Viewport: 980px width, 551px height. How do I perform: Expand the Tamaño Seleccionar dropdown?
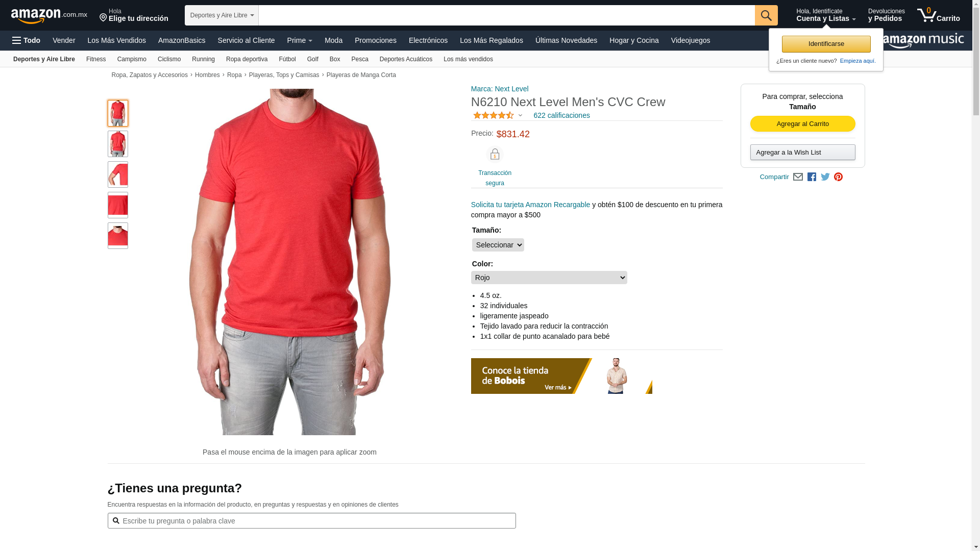coord(498,245)
